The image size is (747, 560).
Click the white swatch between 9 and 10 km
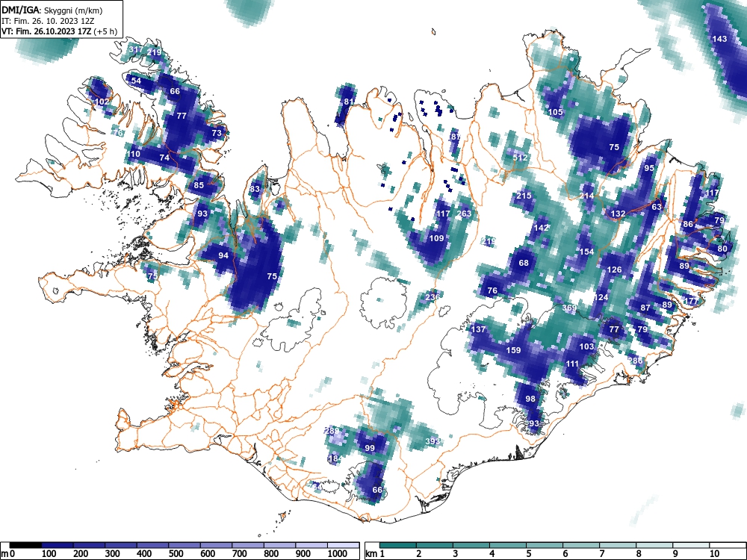(x=691, y=545)
